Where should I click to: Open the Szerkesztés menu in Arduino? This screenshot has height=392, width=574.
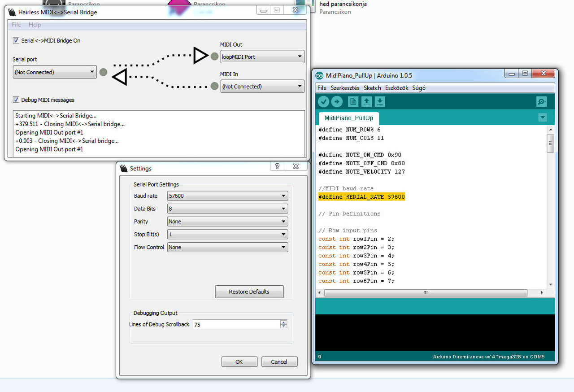[345, 88]
